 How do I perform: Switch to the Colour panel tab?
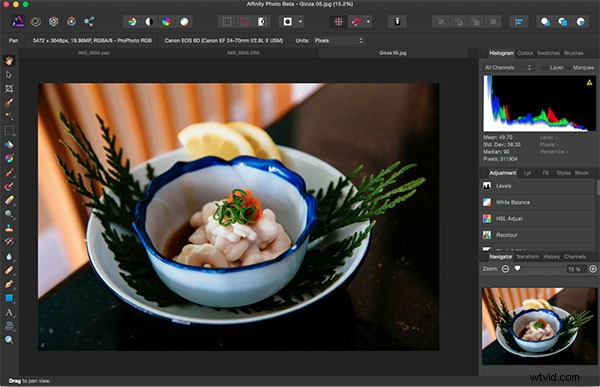click(525, 53)
